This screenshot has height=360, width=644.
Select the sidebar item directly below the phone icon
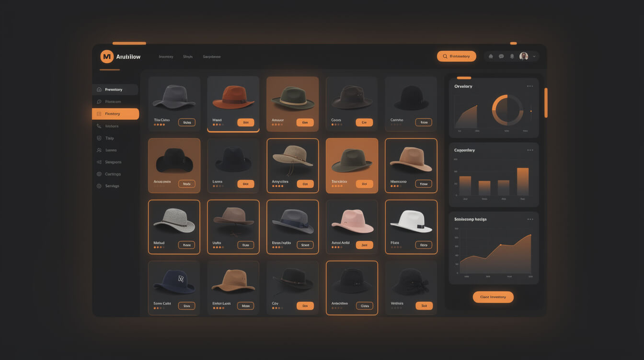coord(115,138)
